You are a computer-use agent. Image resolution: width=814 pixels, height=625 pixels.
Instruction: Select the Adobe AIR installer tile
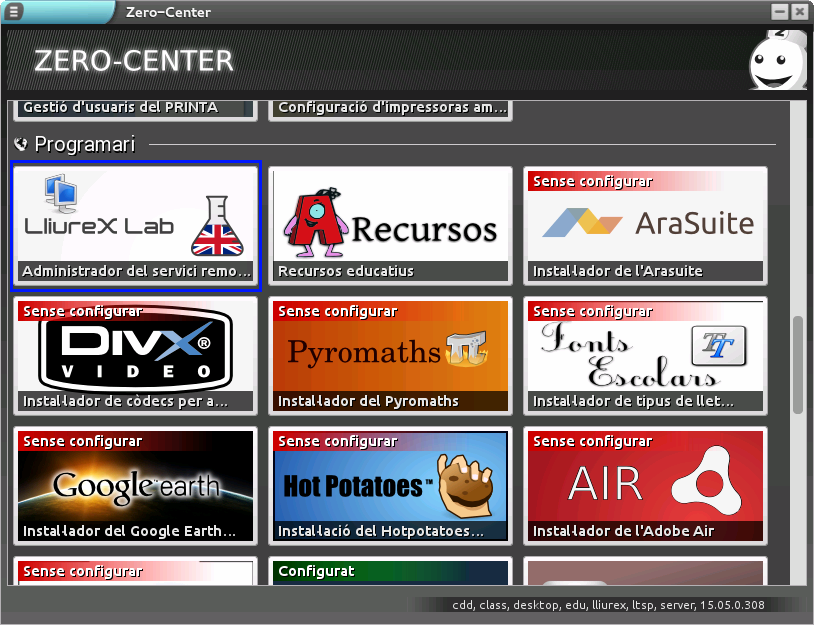coord(646,485)
